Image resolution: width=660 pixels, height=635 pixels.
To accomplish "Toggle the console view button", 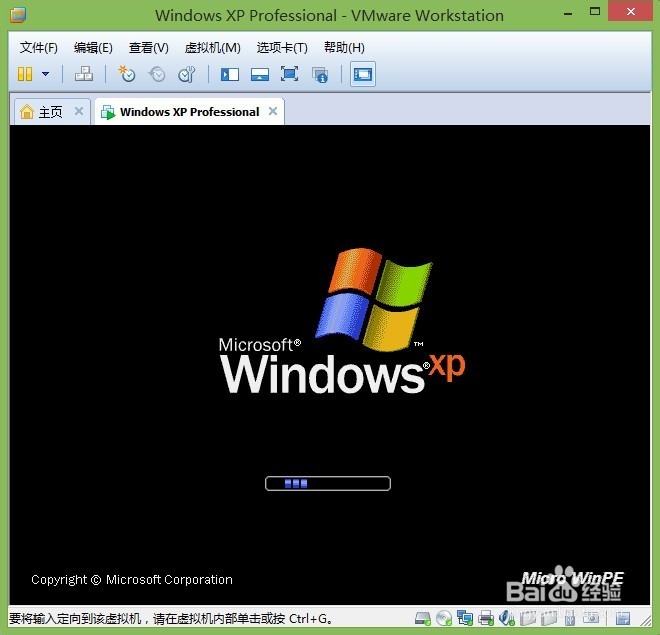I will tap(363, 74).
